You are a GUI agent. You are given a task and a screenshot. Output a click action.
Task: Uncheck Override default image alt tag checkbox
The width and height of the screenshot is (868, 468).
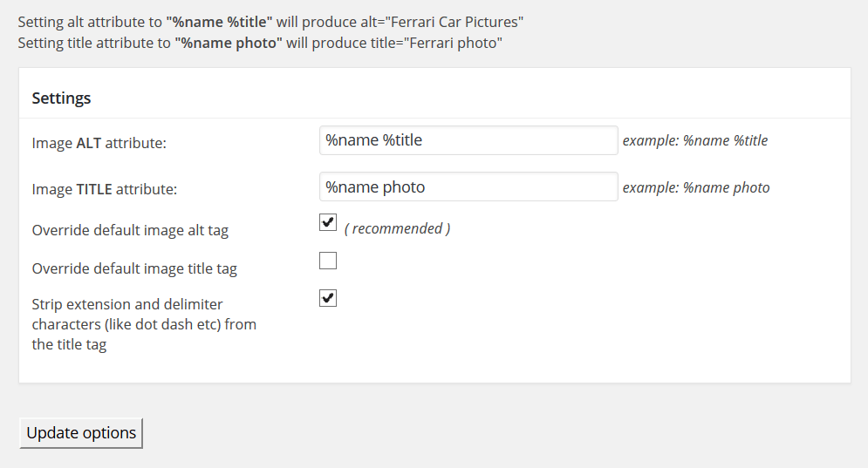[x=328, y=222]
